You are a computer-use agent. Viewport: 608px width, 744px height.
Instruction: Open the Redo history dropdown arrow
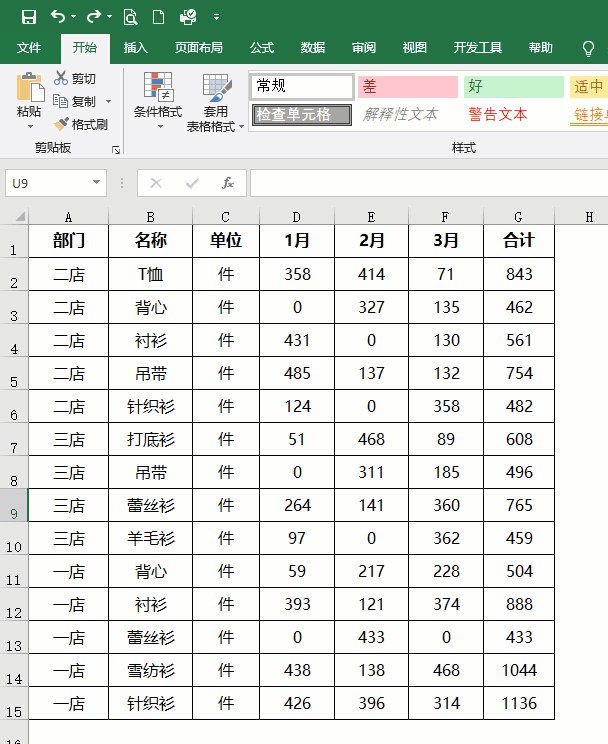coord(110,17)
